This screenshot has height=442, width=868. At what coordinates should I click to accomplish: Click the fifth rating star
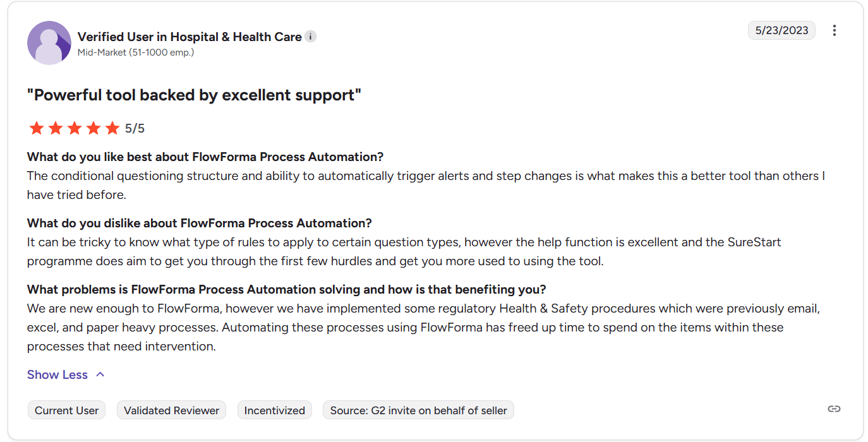pyautogui.click(x=112, y=129)
